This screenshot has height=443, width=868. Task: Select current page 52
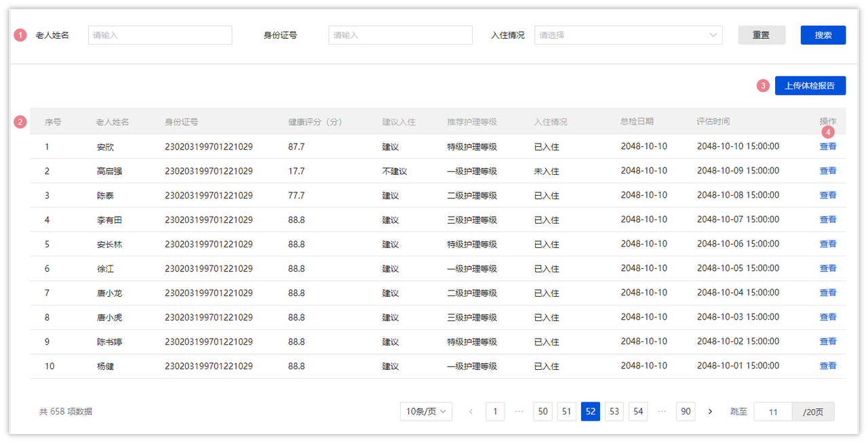[x=591, y=411]
